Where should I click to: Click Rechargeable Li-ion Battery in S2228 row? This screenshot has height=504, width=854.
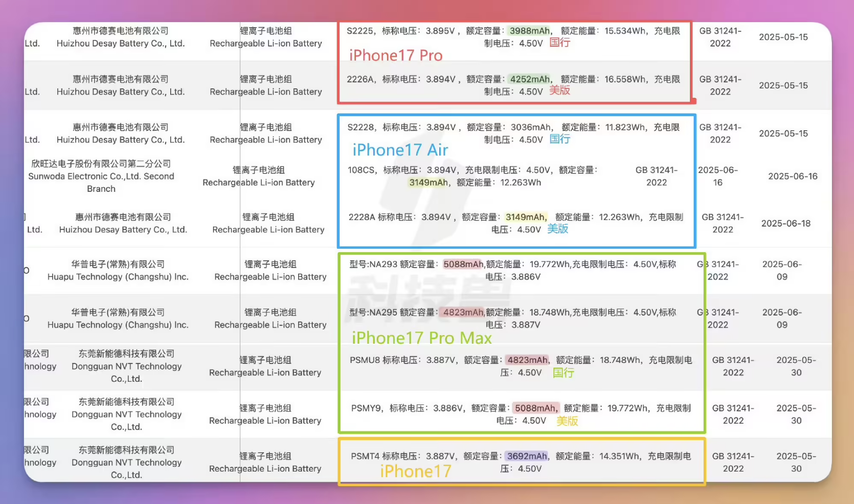(266, 140)
